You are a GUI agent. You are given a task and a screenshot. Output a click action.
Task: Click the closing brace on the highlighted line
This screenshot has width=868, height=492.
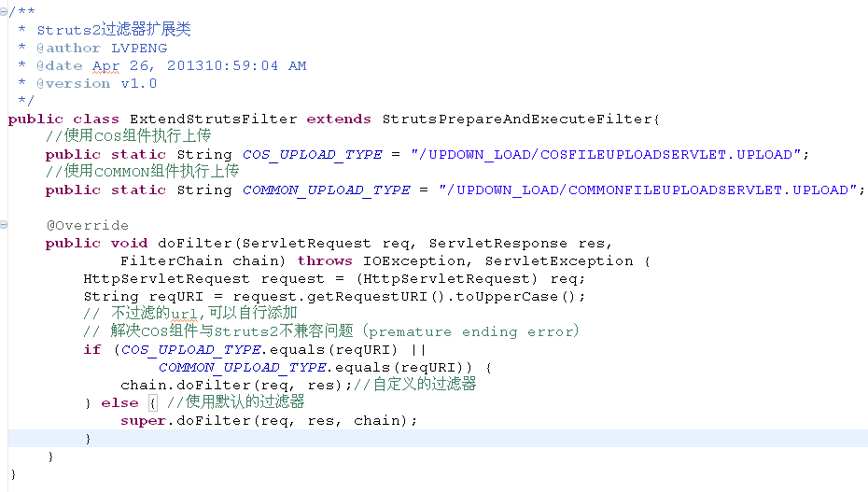click(x=88, y=438)
